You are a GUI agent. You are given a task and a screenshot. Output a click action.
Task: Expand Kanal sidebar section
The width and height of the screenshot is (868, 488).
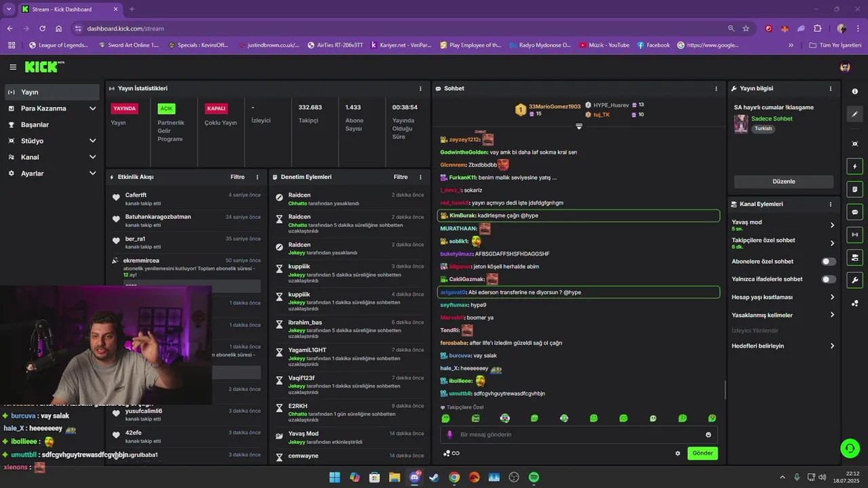93,157
